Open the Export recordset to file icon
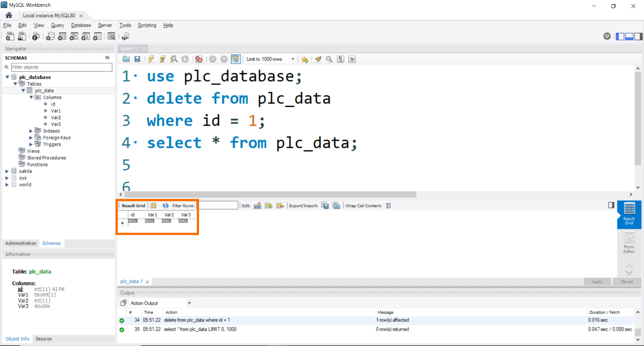Screen dimensions: 644x346 [324, 205]
